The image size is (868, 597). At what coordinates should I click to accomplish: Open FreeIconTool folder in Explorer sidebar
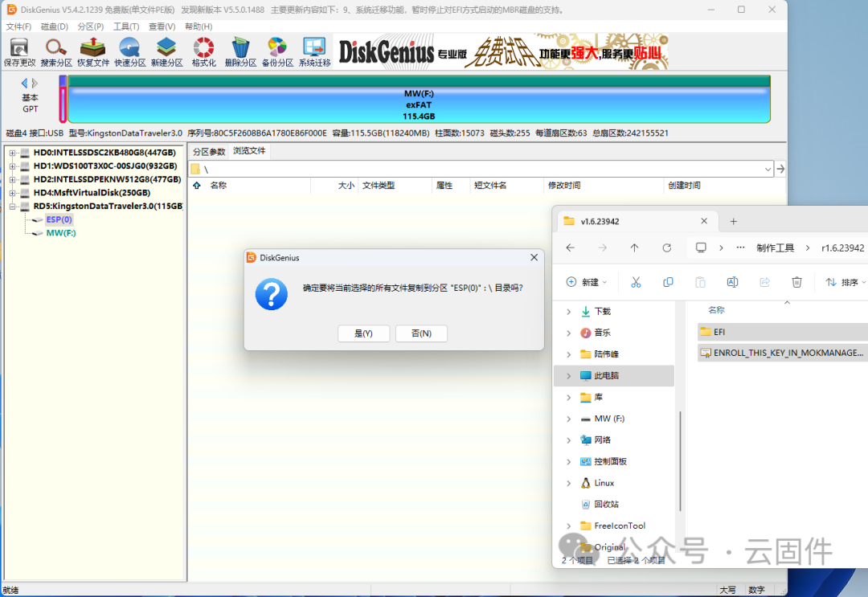tap(613, 525)
